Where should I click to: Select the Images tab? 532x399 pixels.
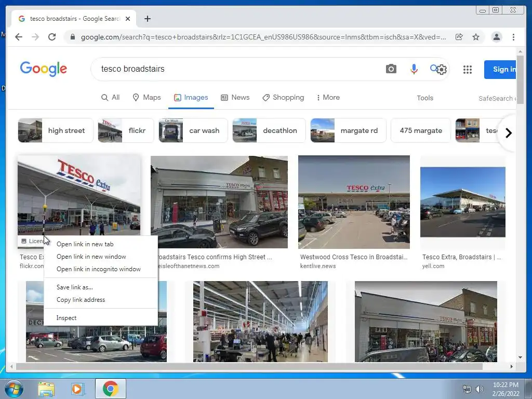click(x=191, y=98)
